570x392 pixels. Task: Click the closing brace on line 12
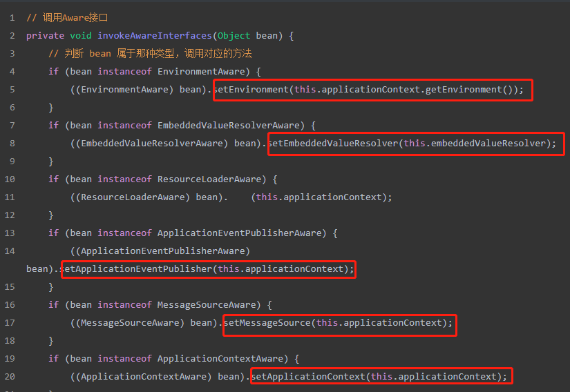[51, 215]
